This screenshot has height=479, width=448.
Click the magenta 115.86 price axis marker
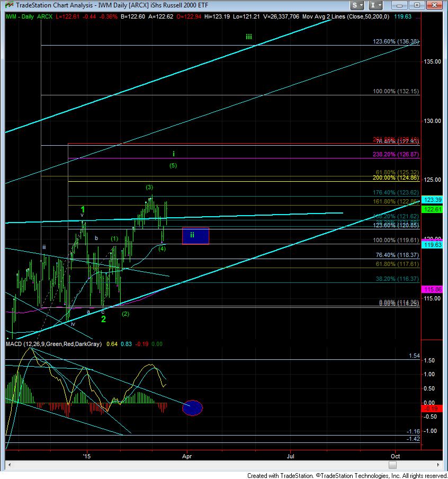(x=432, y=289)
